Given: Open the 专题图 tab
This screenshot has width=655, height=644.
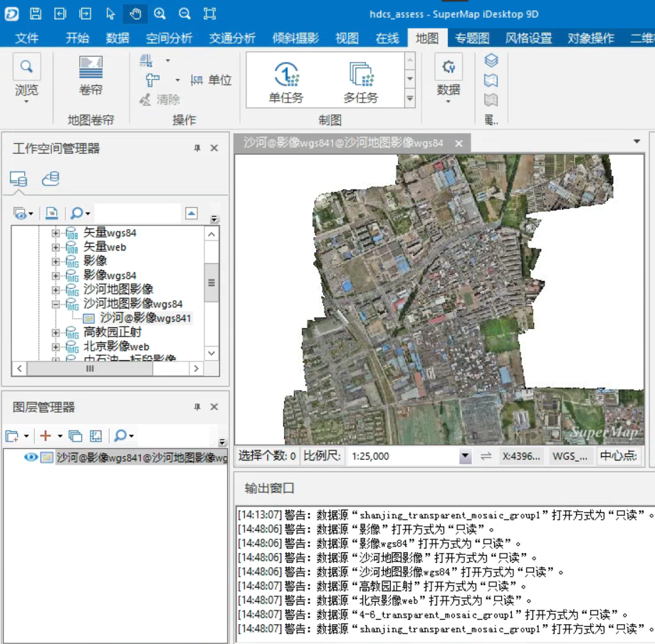Looking at the screenshot, I should tap(472, 38).
